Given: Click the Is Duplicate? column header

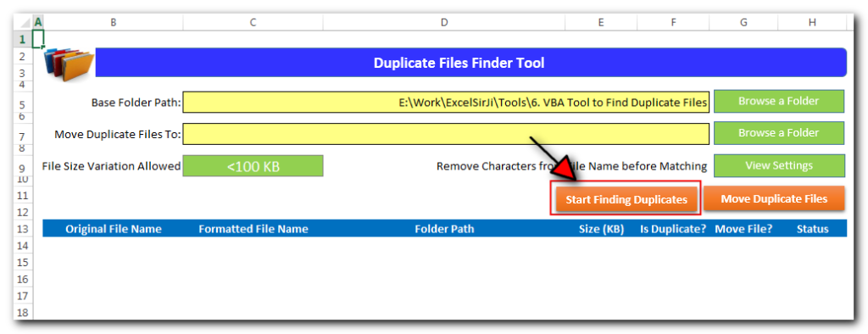Looking at the screenshot, I should pyautogui.click(x=673, y=229).
